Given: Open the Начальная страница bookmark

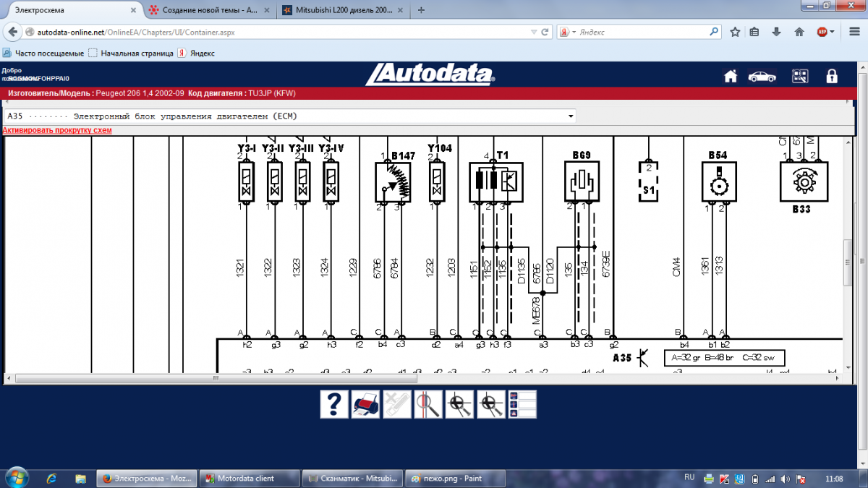Looking at the screenshot, I should (131, 53).
